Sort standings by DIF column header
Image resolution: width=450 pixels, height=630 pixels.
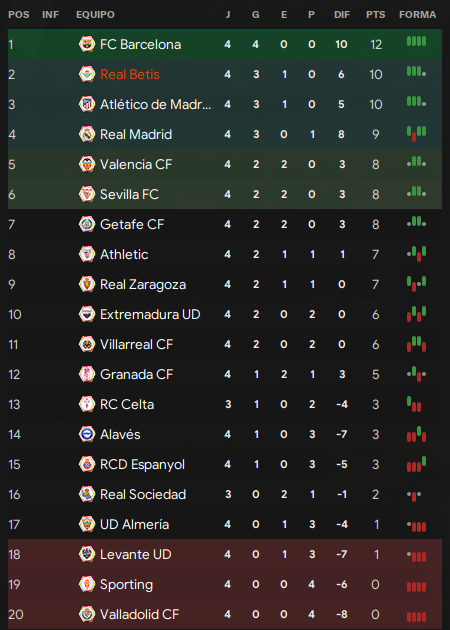(x=342, y=15)
